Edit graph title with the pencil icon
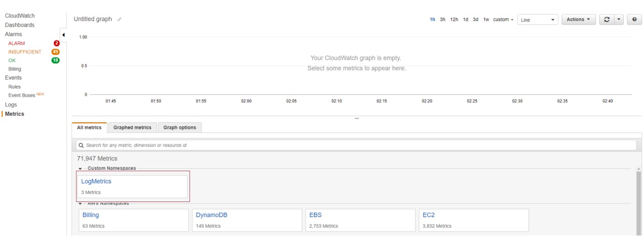644x238 pixels. (120, 19)
